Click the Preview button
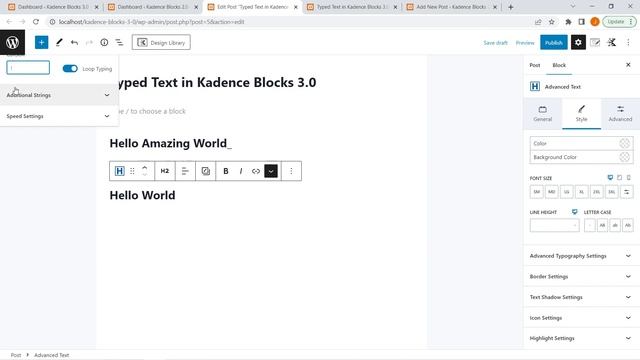640x360 pixels. [525, 42]
